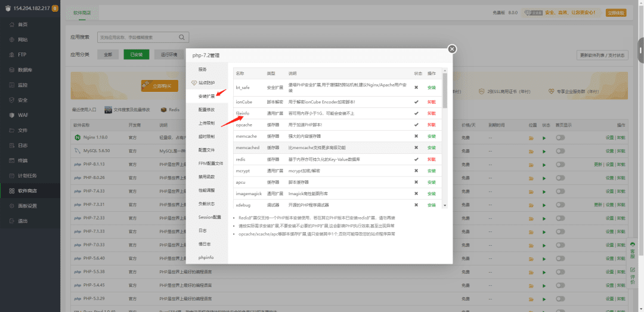Select FPM配置文件 tab in php dialog
The width and height of the screenshot is (644, 312).
pos(207,163)
